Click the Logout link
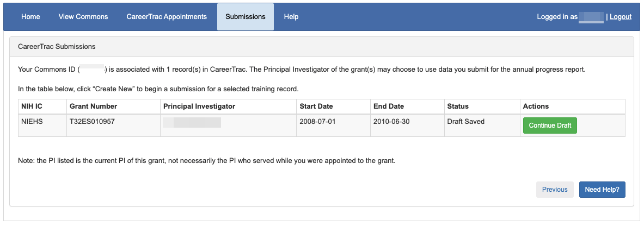The image size is (644, 226). (x=621, y=17)
